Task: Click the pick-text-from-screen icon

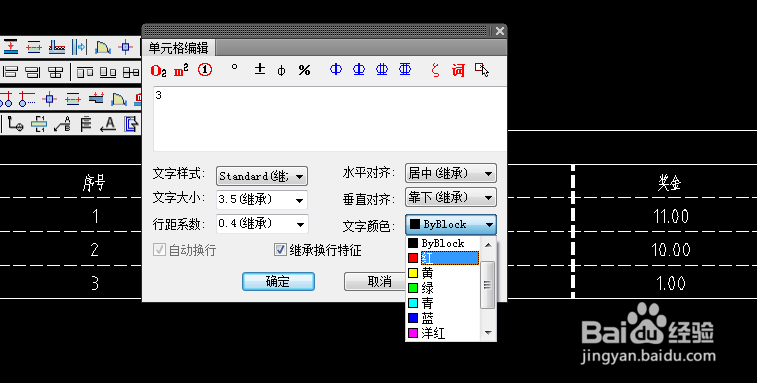Action: tap(482, 70)
